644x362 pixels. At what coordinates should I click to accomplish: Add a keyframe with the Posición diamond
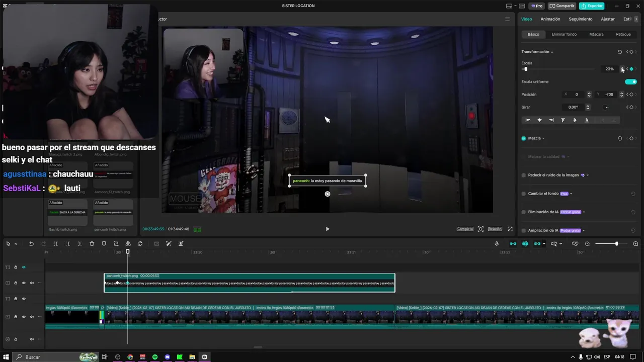point(631,95)
